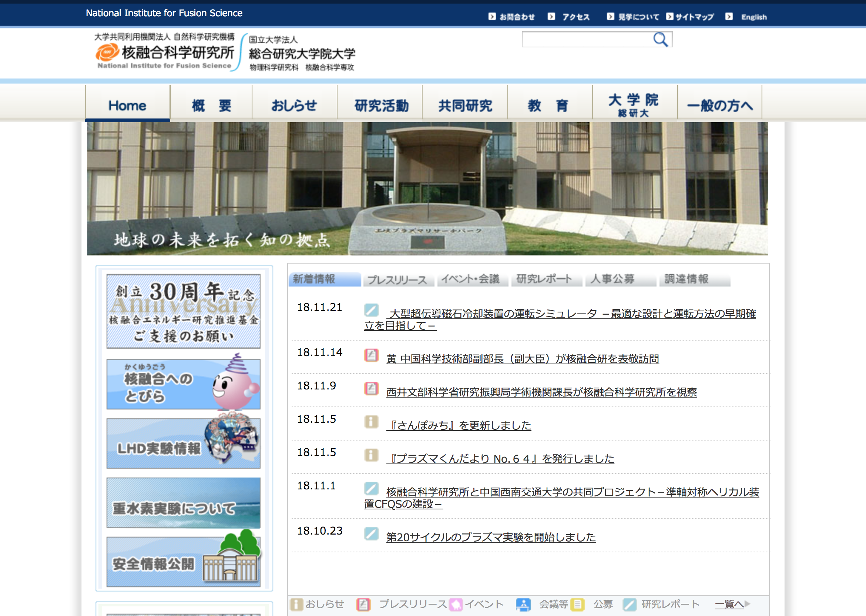Open the 教育 navigation menu
The image size is (866, 616).
(550, 103)
